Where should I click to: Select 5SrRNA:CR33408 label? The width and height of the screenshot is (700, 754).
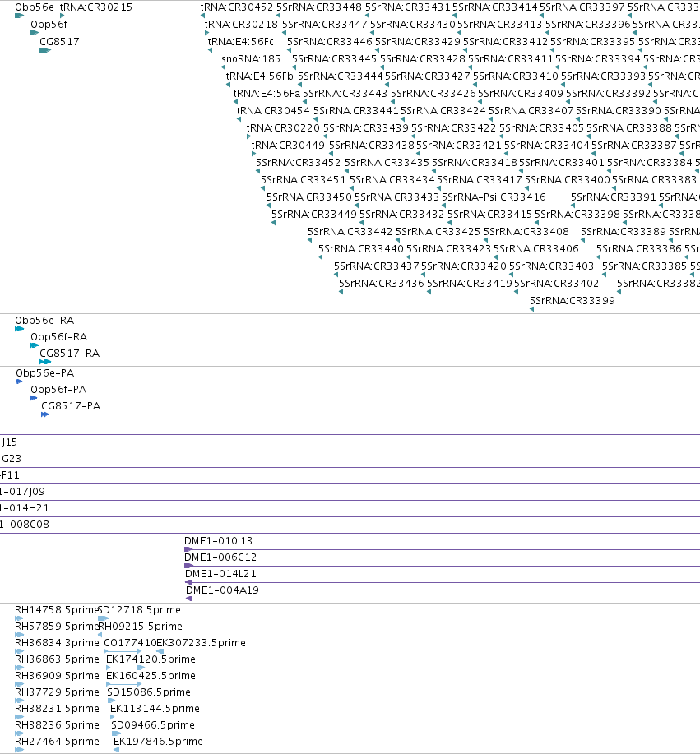coord(526,232)
